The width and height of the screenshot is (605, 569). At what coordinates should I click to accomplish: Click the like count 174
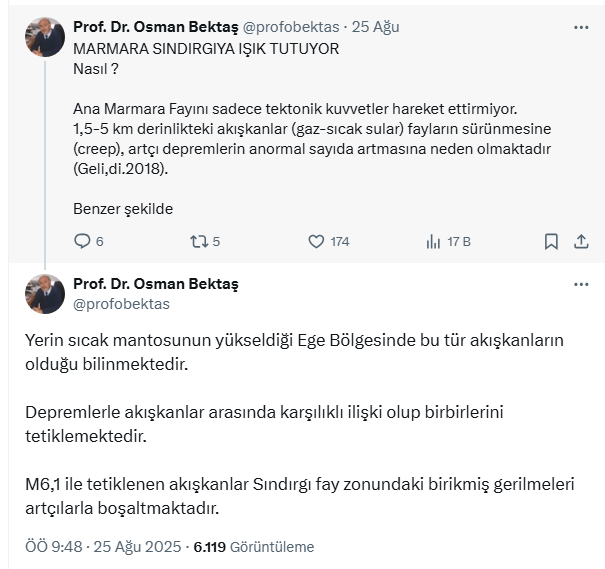pos(340,241)
